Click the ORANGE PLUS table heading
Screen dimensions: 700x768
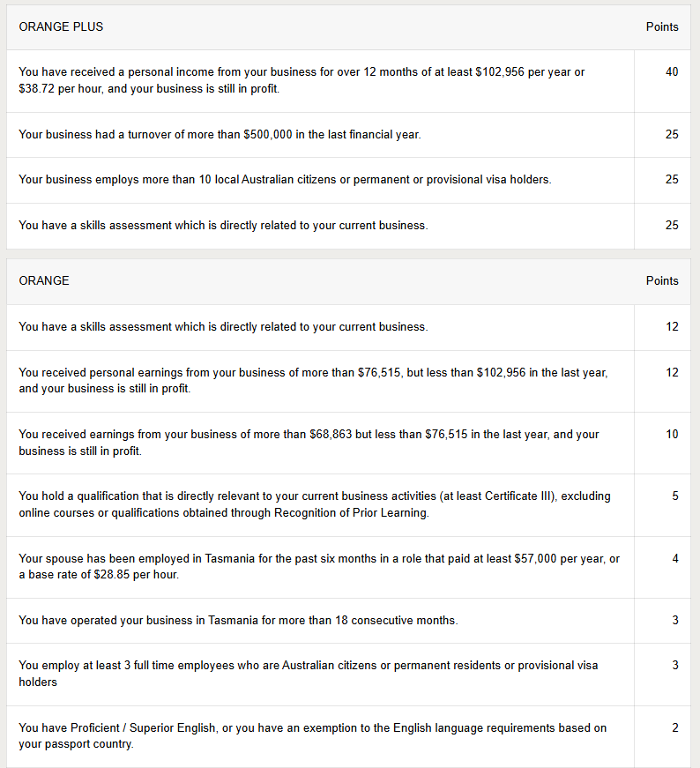click(x=61, y=27)
